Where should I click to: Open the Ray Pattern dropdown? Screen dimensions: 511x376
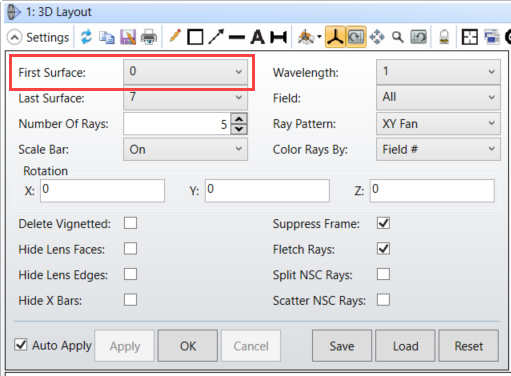[x=438, y=124]
